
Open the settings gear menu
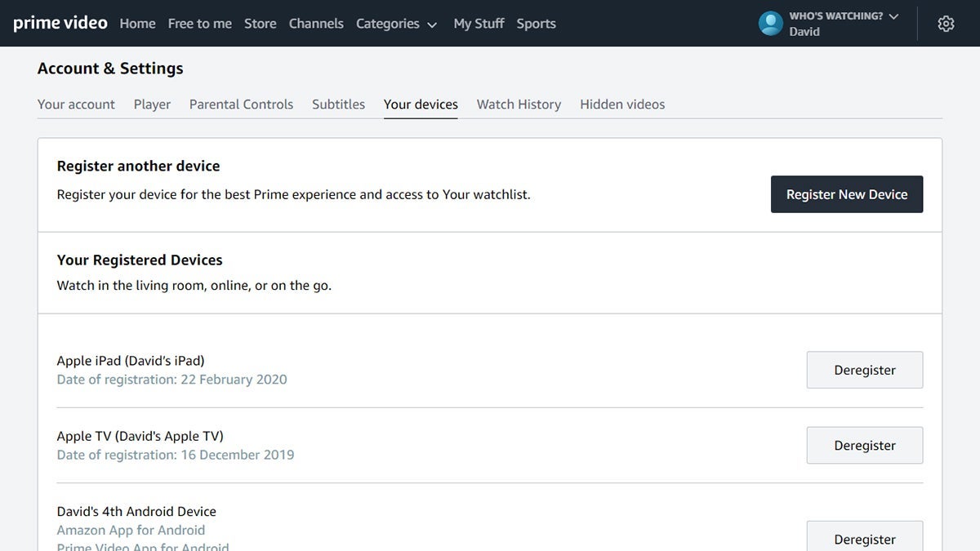(x=945, y=23)
